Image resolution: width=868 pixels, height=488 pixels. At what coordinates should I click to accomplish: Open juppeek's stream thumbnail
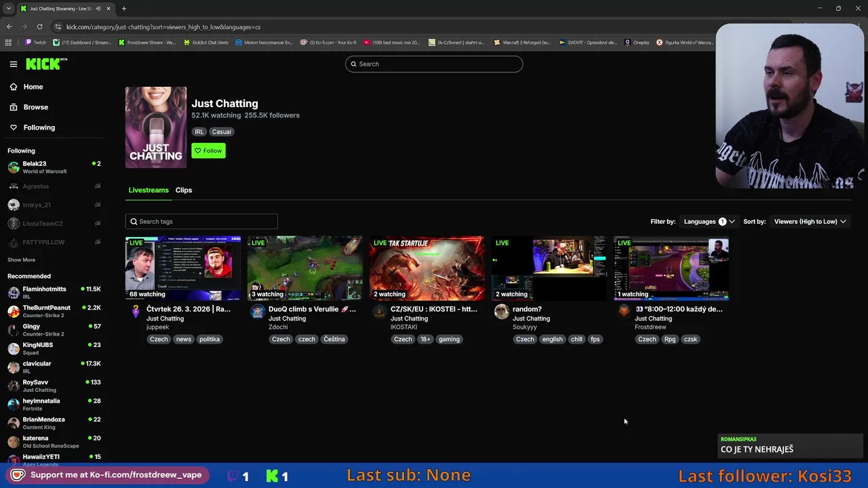(183, 268)
